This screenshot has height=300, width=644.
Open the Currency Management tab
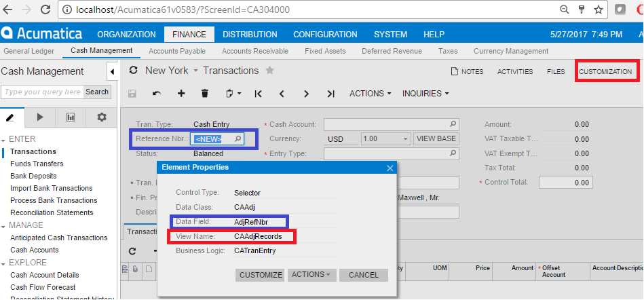pos(511,51)
